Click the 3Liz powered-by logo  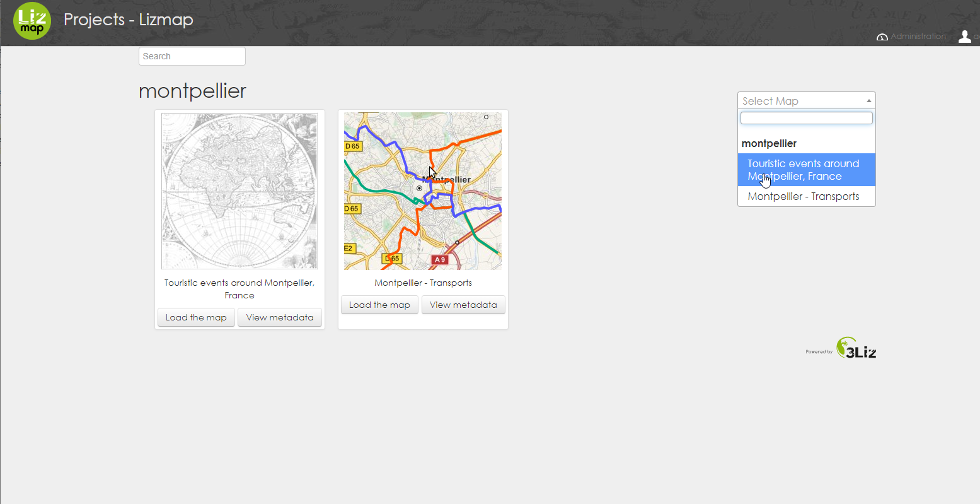(x=856, y=348)
